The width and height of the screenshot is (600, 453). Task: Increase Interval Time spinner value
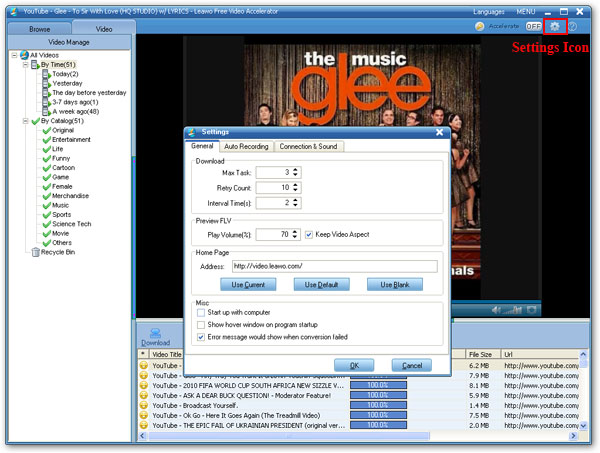(x=295, y=200)
